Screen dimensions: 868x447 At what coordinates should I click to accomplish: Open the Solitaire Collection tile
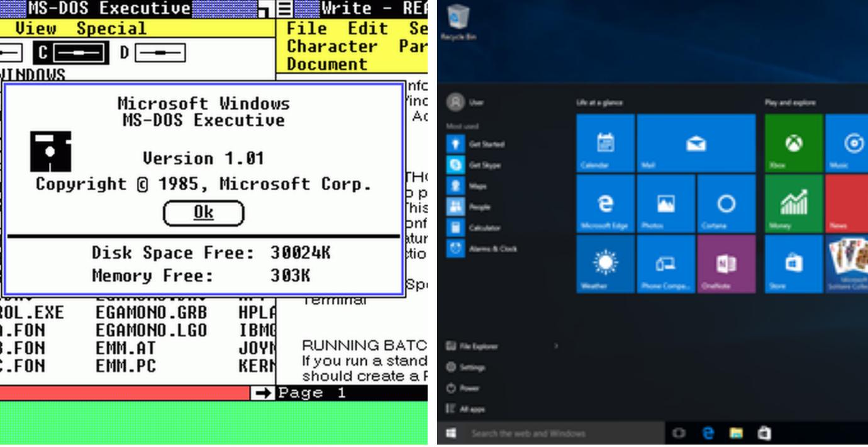[x=847, y=264]
